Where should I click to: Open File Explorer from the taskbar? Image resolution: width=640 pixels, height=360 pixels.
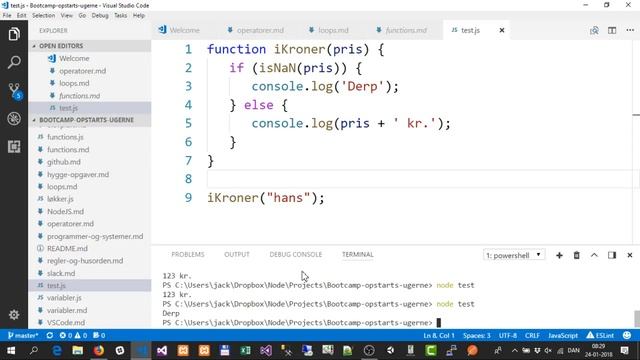click(x=78, y=351)
